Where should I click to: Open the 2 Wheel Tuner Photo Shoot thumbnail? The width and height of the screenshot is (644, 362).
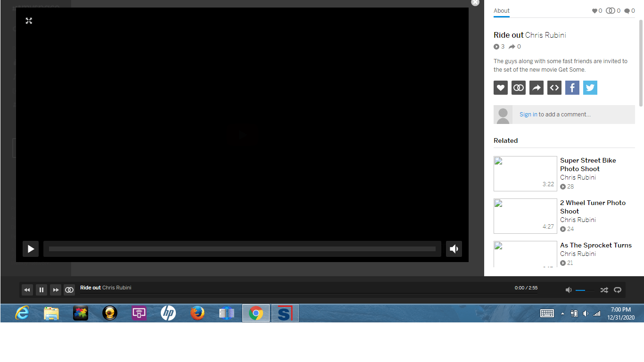(525, 215)
